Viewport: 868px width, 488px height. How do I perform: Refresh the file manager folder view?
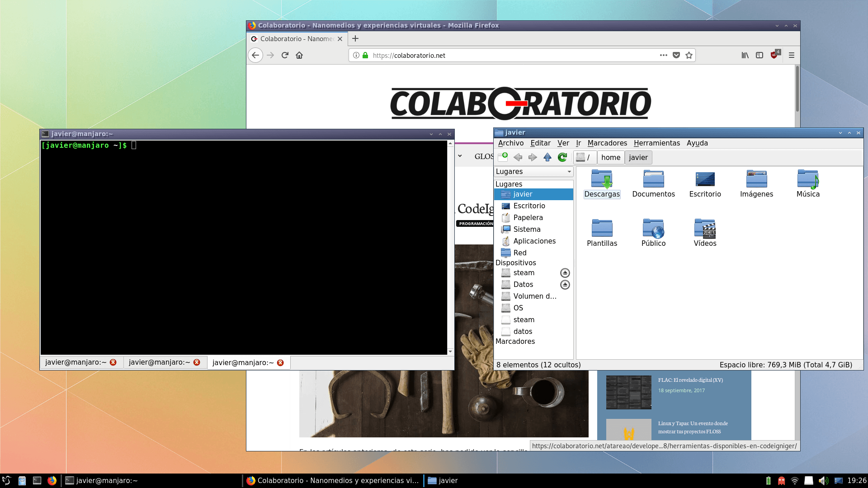[x=562, y=157]
